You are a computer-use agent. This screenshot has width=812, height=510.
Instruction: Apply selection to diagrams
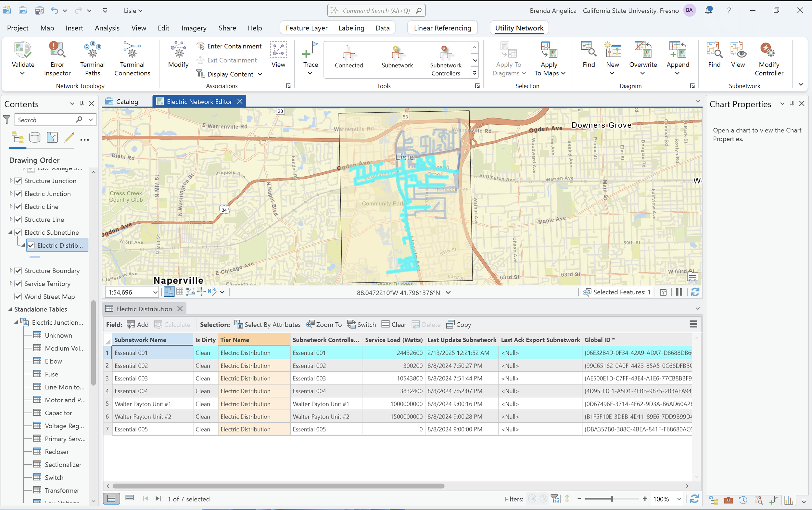pos(509,59)
